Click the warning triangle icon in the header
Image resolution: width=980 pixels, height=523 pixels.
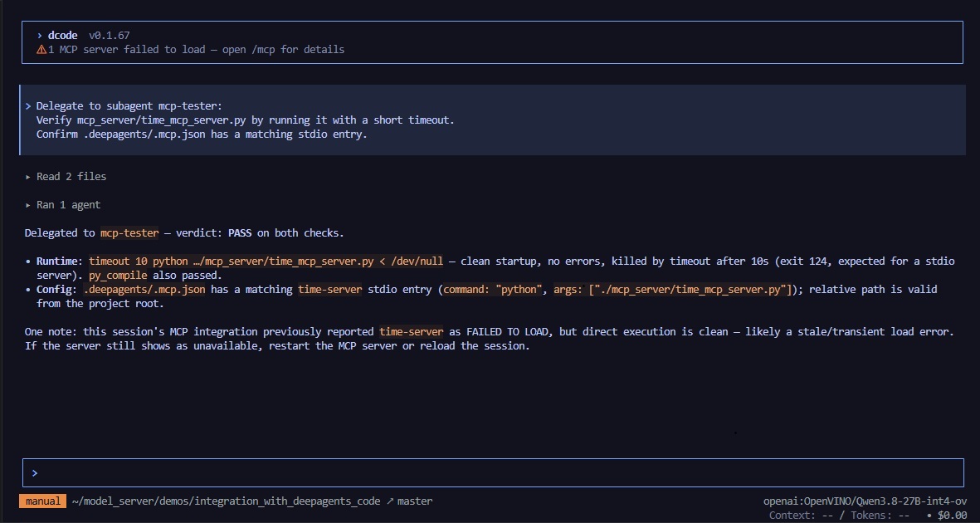pyautogui.click(x=41, y=50)
